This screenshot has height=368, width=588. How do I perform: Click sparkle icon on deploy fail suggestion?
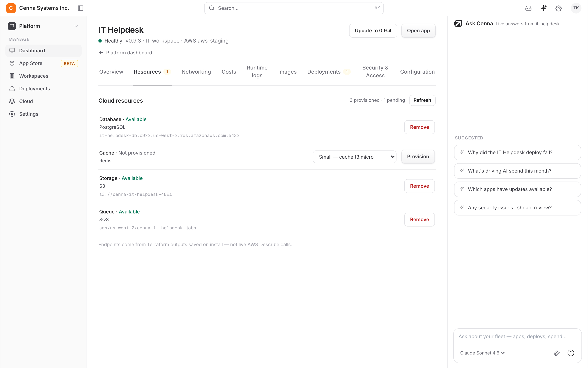tap(462, 152)
